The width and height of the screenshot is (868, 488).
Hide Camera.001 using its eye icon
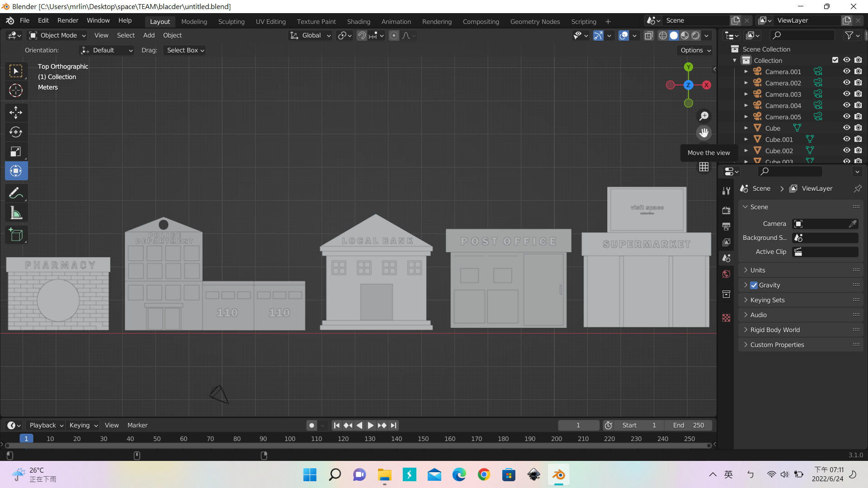point(846,71)
